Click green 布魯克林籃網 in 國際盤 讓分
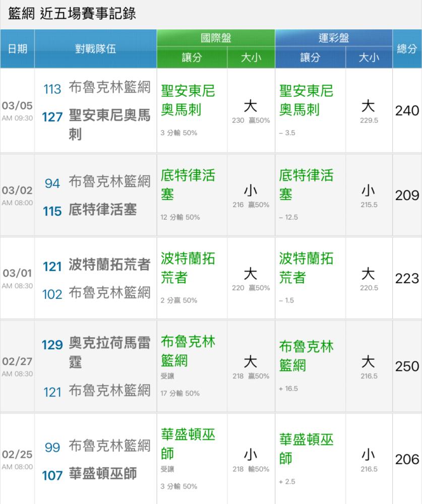This screenshot has height=504, width=422. (188, 351)
